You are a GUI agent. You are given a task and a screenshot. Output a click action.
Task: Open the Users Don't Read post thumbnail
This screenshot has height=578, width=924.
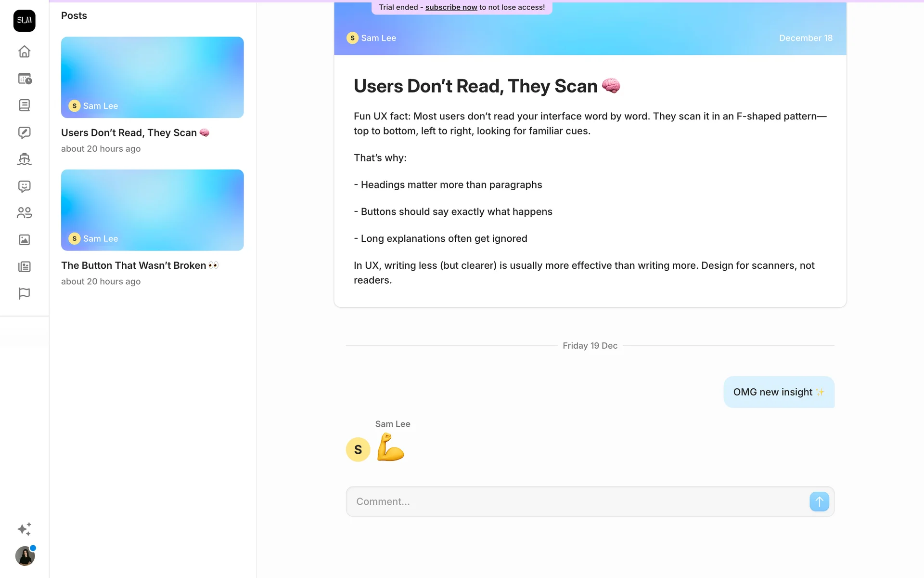point(152,77)
